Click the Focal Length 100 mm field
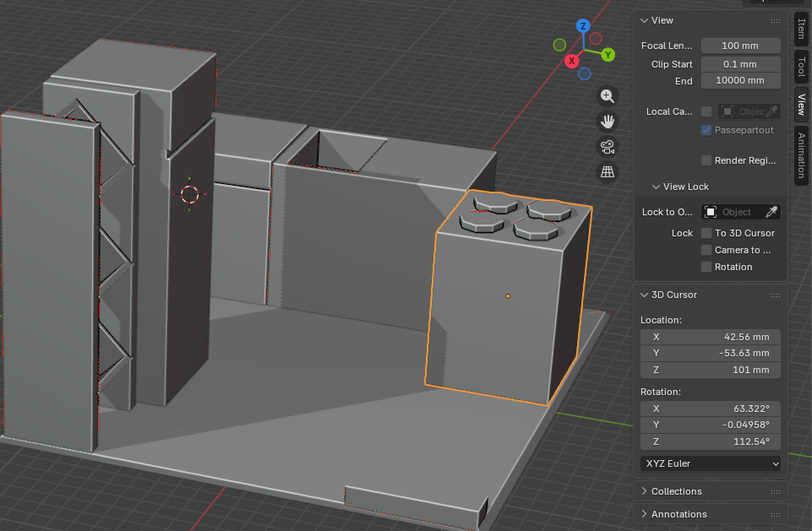 pyautogui.click(x=740, y=46)
